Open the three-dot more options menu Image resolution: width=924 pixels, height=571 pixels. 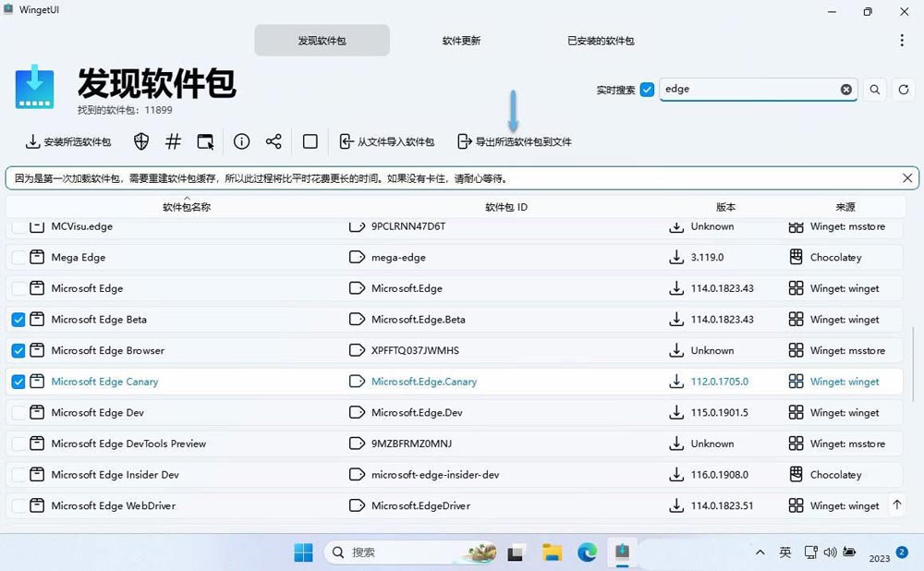902,40
